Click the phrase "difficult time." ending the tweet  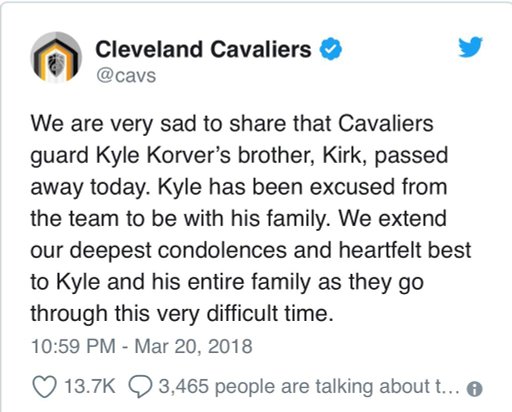270,314
